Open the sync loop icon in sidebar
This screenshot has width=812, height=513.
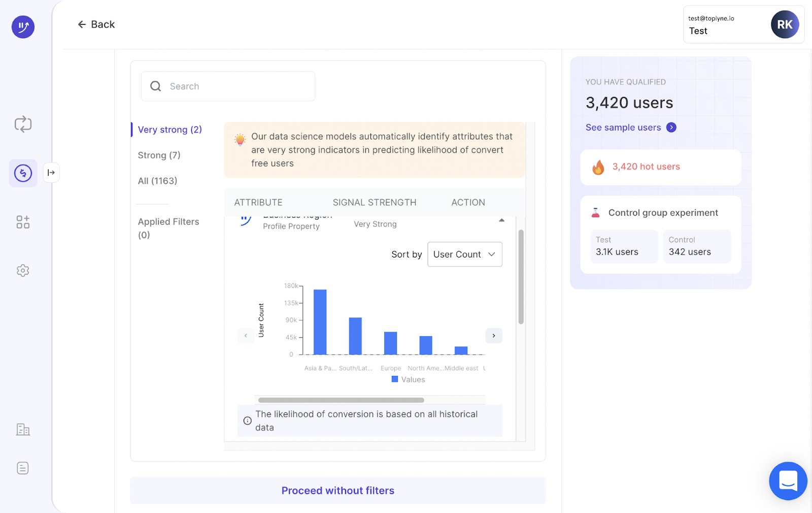click(x=23, y=124)
